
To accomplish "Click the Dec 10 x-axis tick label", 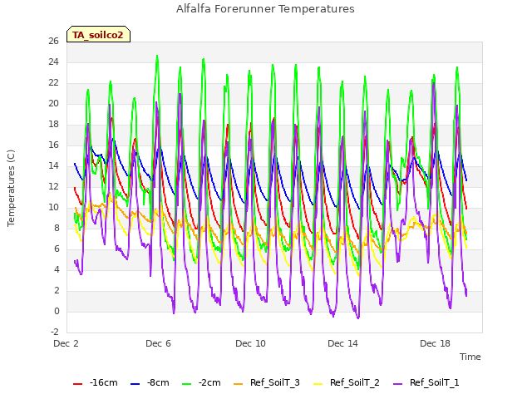I will pyautogui.click(x=250, y=343).
